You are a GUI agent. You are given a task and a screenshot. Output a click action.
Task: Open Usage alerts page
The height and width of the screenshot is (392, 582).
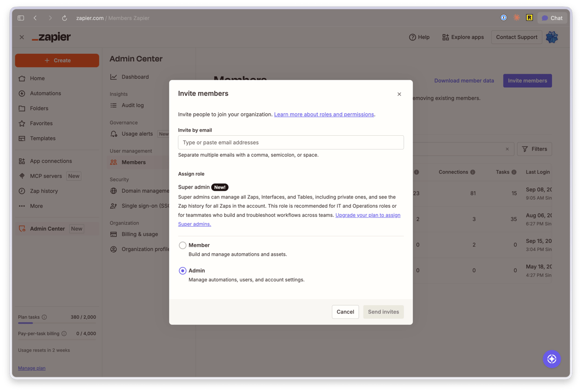point(137,134)
